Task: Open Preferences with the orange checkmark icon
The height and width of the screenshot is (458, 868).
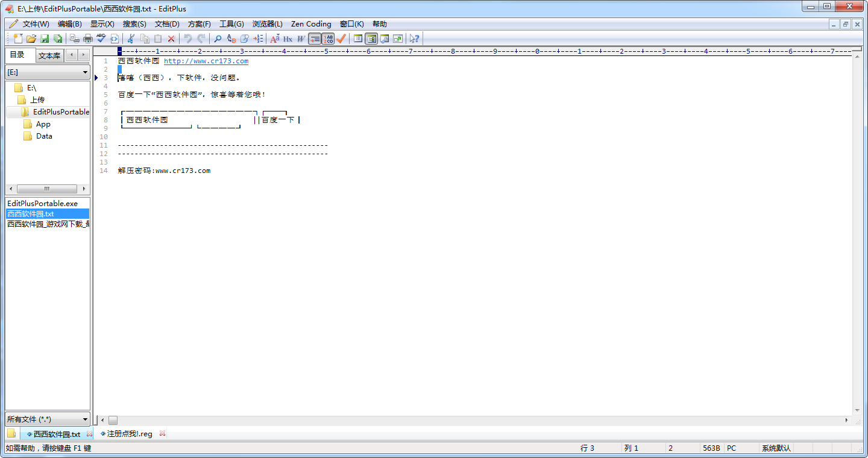Action: 341,39
